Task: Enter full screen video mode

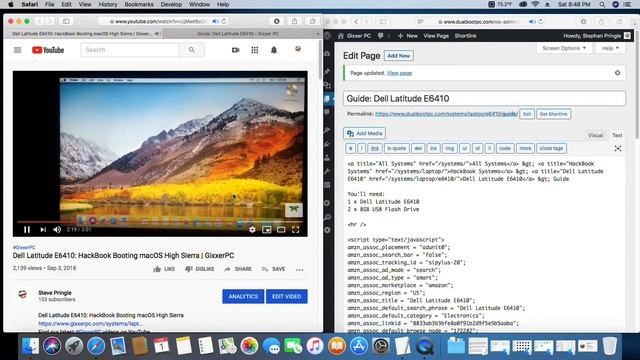Action: (x=296, y=230)
